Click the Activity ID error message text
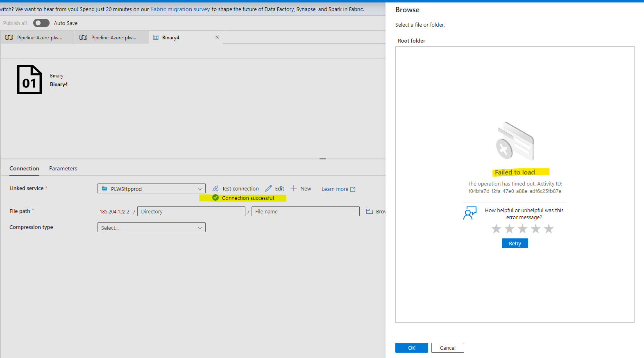The image size is (644, 358). 515,187
